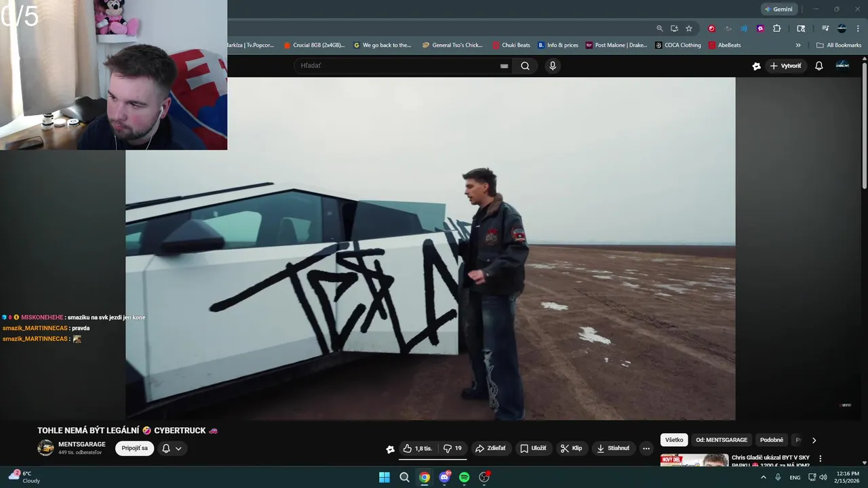Open options menu for Chris Gladič video

[820, 459]
